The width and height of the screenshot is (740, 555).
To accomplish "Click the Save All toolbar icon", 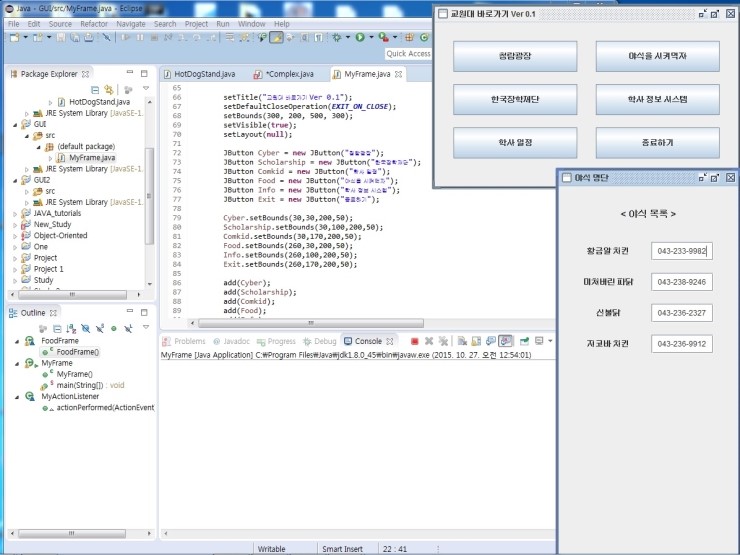I will point(75,37).
